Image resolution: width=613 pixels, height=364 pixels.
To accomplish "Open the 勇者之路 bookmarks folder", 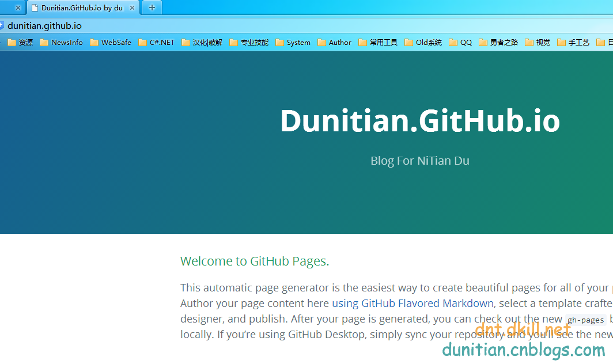I will click(x=498, y=42).
